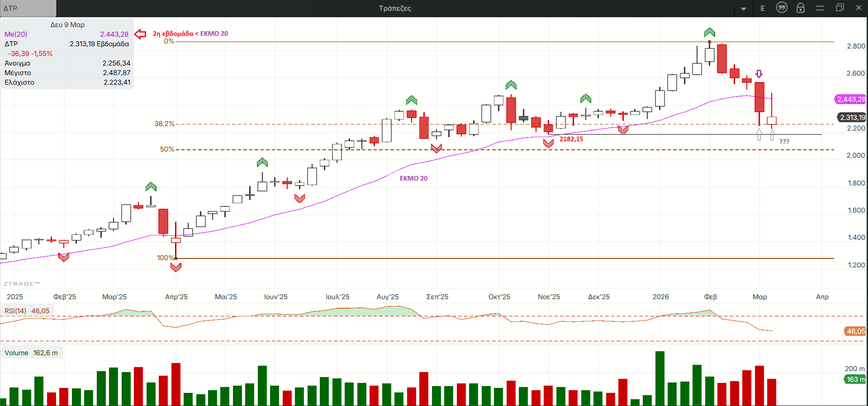Open the quote-mark comments icon

point(782,8)
